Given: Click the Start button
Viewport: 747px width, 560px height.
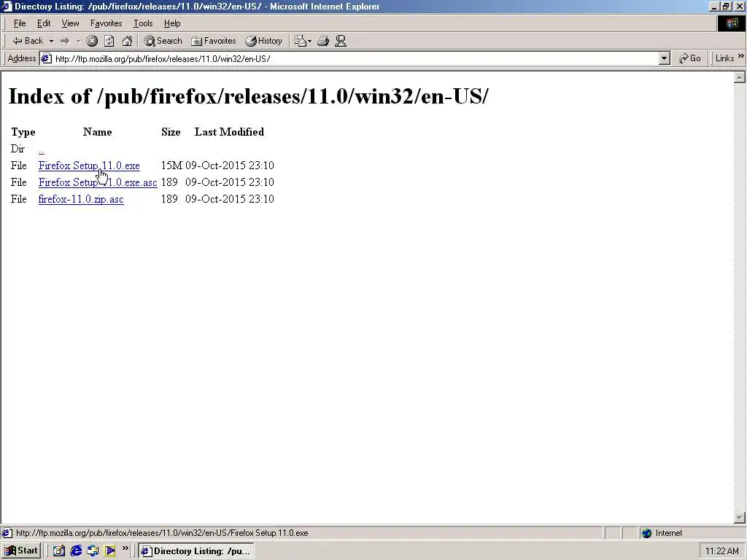Looking at the screenshot, I should click(21, 551).
